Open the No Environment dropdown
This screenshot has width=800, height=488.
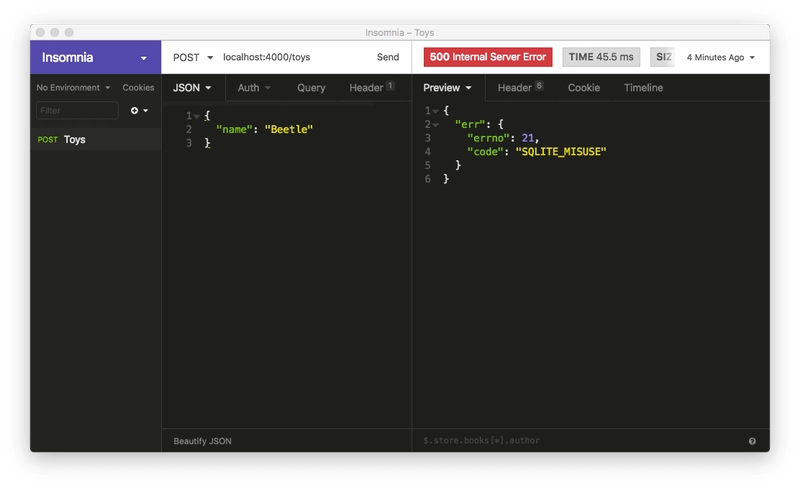[73, 88]
